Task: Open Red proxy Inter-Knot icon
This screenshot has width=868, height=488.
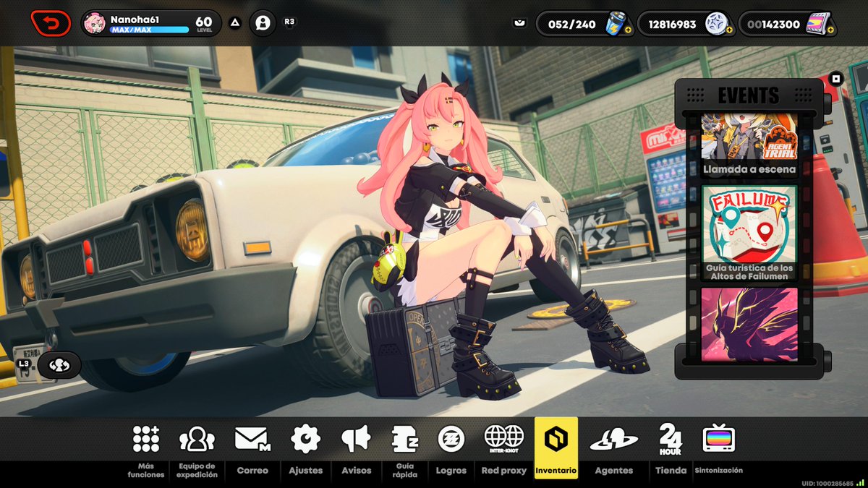Action: click(504, 439)
